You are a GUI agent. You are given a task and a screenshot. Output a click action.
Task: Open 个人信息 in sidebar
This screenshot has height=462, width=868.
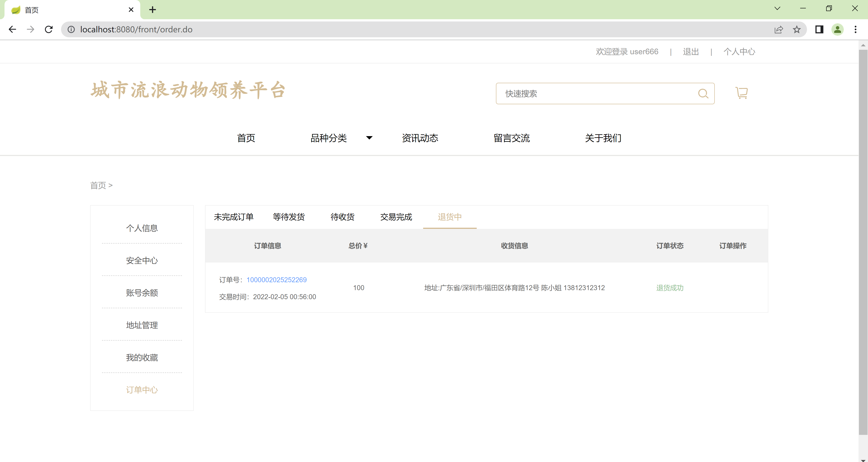pos(142,228)
